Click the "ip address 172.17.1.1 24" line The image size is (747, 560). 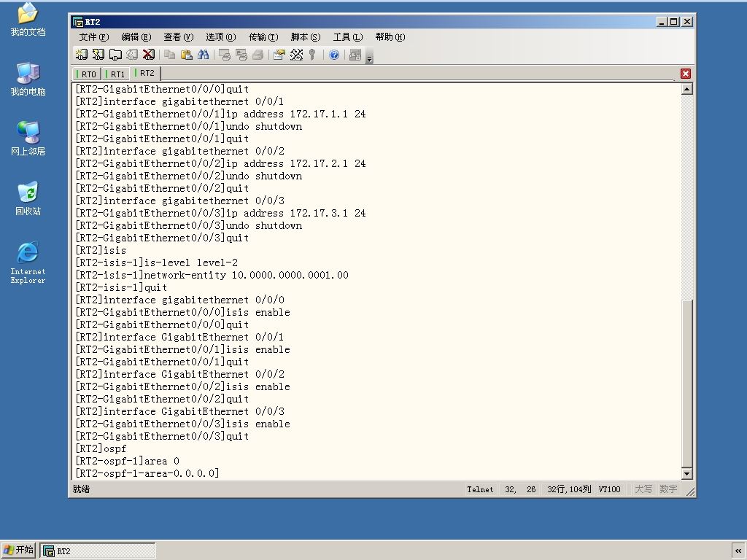(220, 114)
